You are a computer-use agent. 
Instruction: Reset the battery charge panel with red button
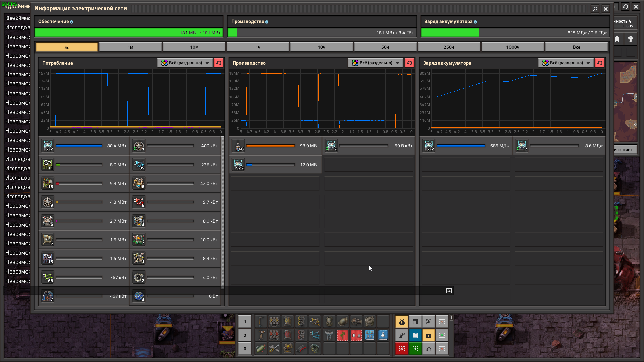(x=600, y=63)
